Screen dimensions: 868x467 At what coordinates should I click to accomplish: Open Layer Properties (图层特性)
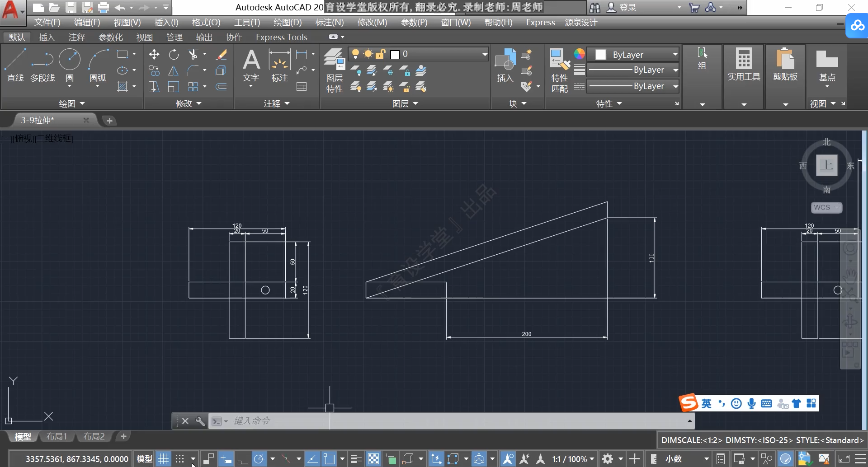coord(335,70)
